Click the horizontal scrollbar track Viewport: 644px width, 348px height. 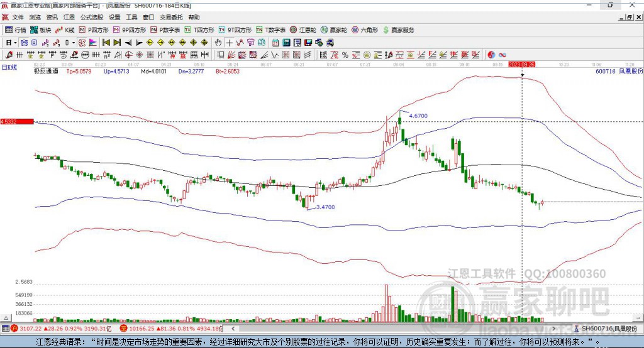tap(394, 329)
